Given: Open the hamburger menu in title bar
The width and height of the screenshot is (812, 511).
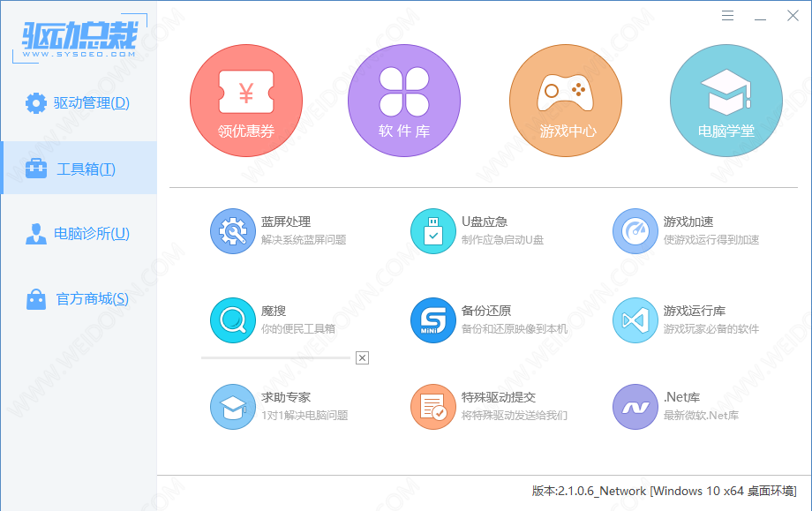Looking at the screenshot, I should [727, 16].
